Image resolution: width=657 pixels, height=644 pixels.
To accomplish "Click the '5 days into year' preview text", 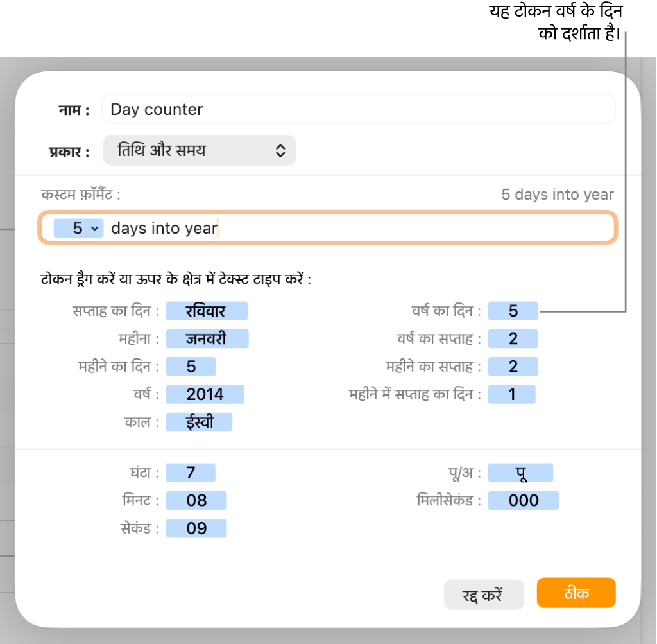I will [558, 195].
